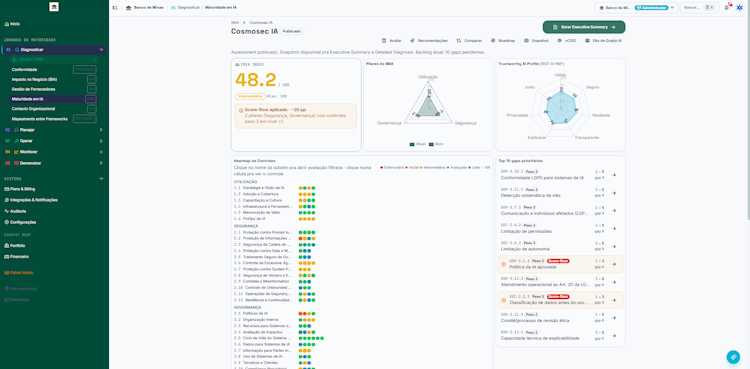Click the star icon in top-right corner
This screenshot has width=750, height=369.
pos(739,8)
